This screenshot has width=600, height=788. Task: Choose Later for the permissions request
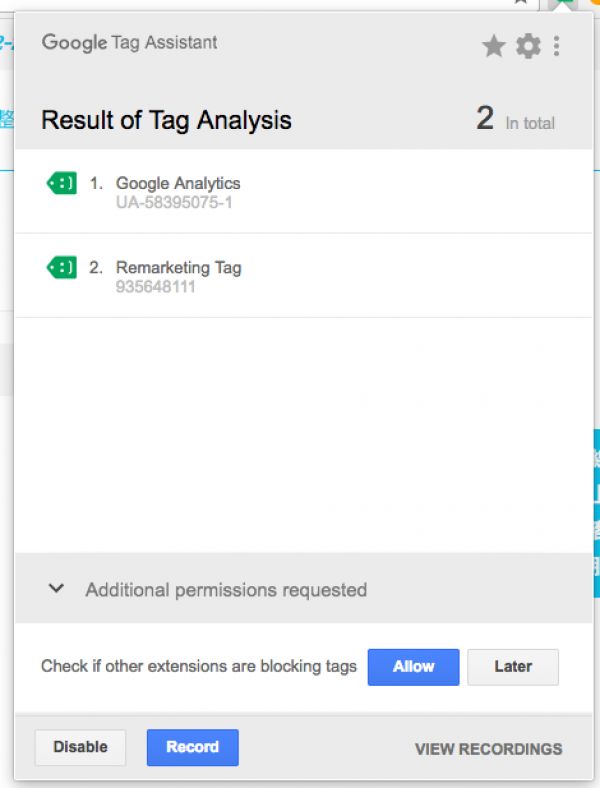513,667
